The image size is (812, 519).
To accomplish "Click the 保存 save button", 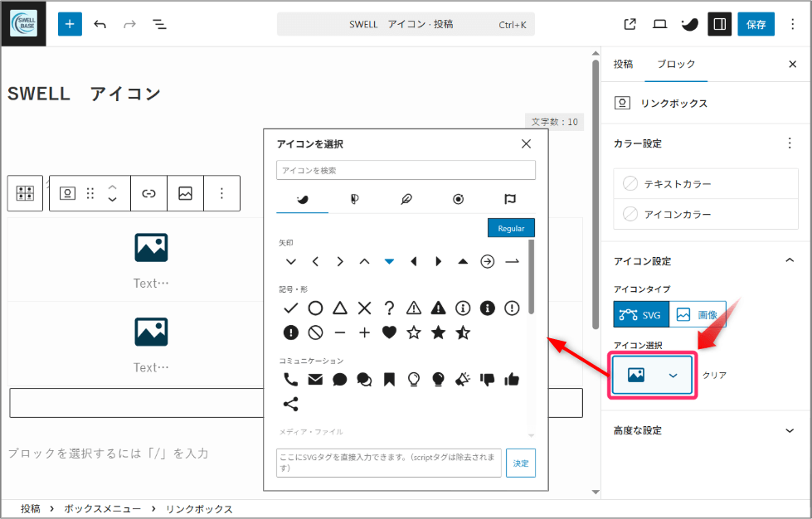I will click(x=756, y=24).
